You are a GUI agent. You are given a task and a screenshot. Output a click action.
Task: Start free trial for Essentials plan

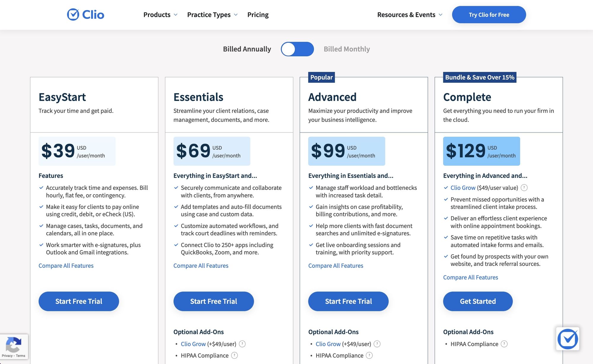point(213,301)
